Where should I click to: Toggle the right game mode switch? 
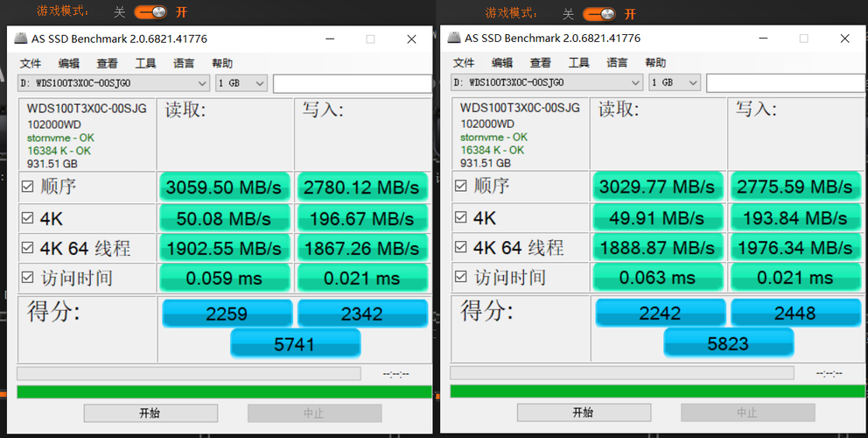(599, 14)
